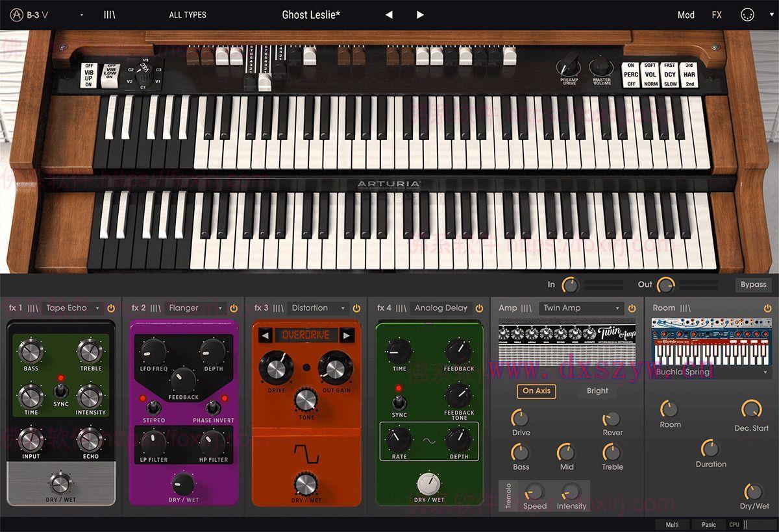Viewport: 779px width, 532px height.
Task: Toggle the VIB LOW rocker switch
Action: [x=112, y=75]
